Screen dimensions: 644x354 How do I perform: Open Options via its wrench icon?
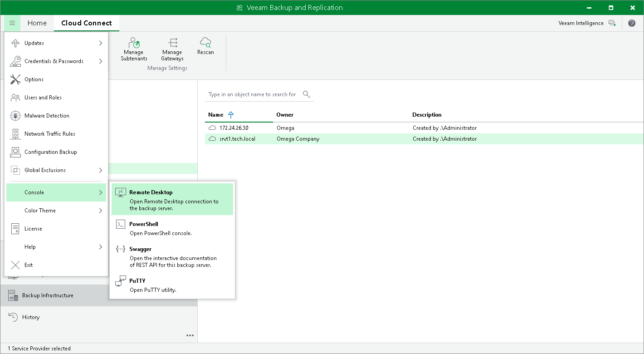click(x=16, y=79)
